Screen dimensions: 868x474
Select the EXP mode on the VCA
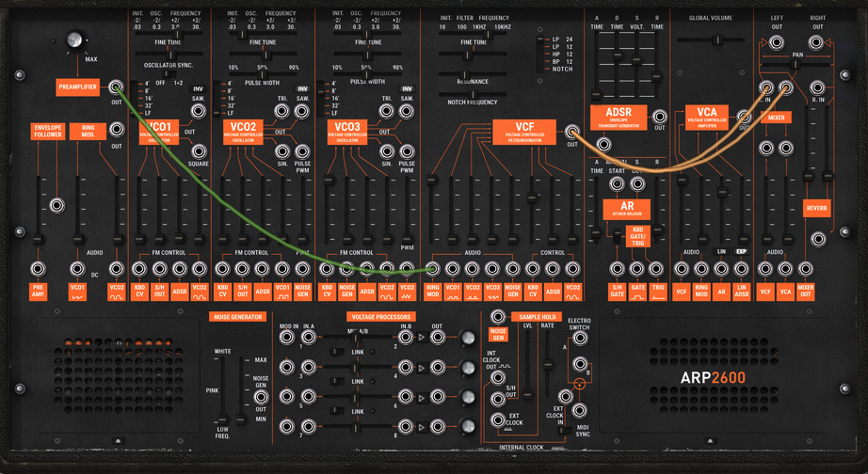click(x=741, y=252)
